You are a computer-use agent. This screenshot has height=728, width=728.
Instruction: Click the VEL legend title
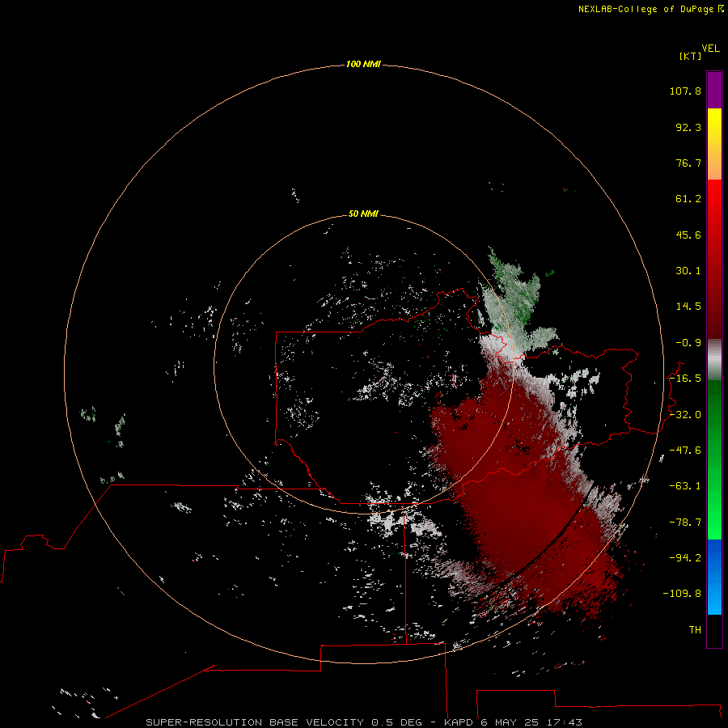[710, 49]
